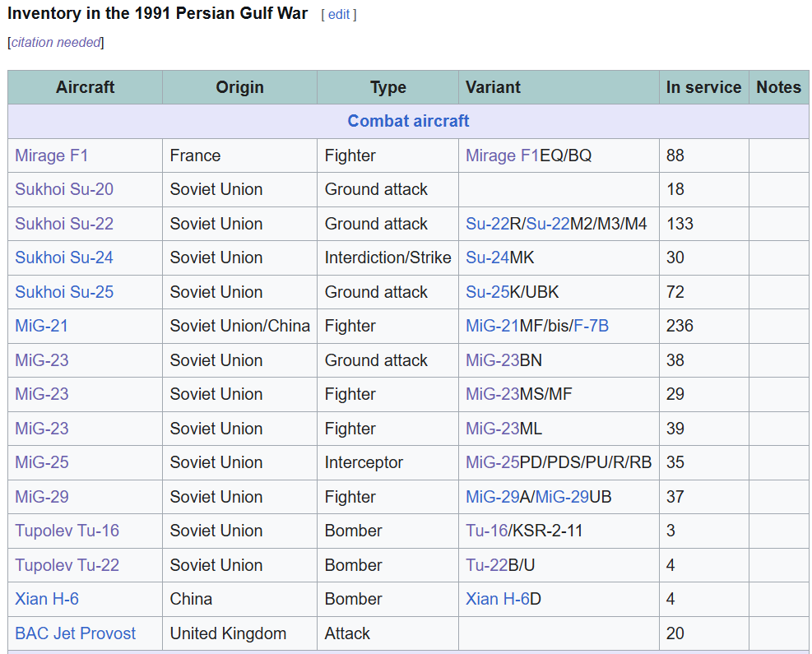Select the Attack type cell

click(387, 633)
